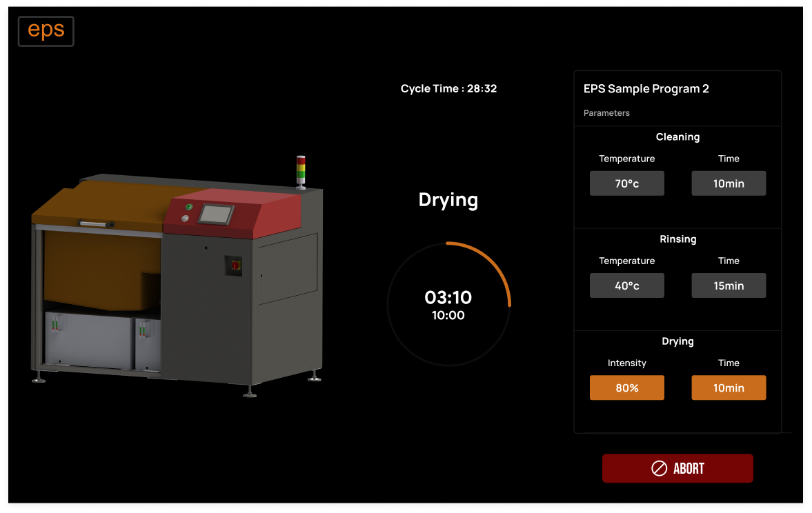812x513 pixels.
Task: Click the eps logo in the corner
Action: [x=46, y=31]
